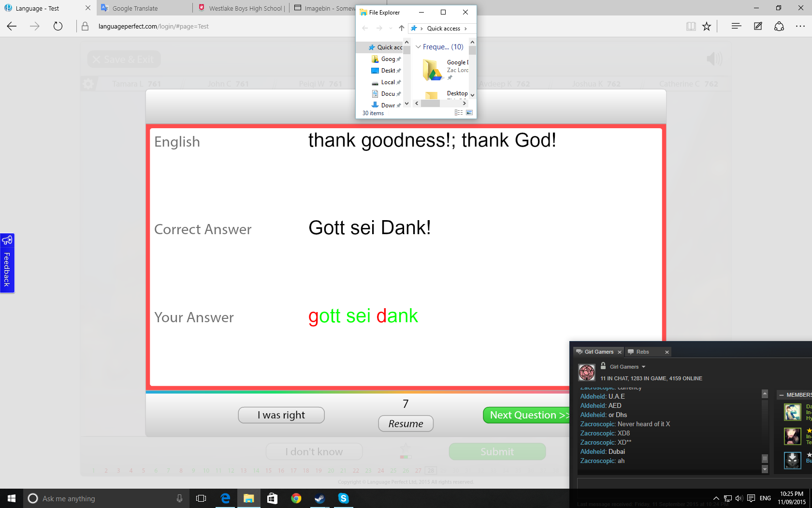Screen dimensions: 812x508
Task: Close the Rebs chat tab
Action: [x=667, y=352]
